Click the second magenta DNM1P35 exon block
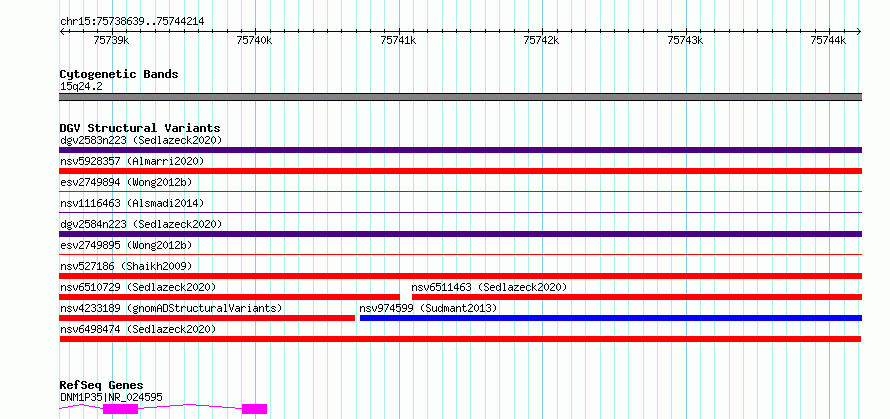The image size is (890, 419). coord(254,409)
